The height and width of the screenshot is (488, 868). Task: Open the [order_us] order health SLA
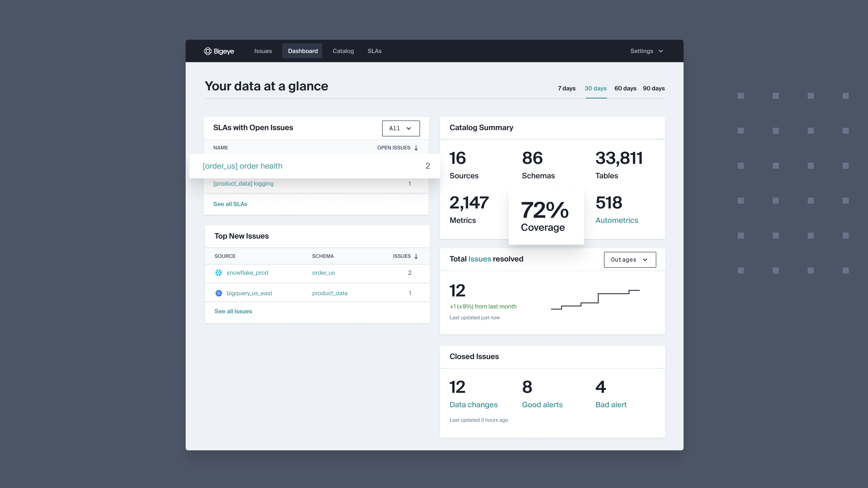tap(243, 166)
